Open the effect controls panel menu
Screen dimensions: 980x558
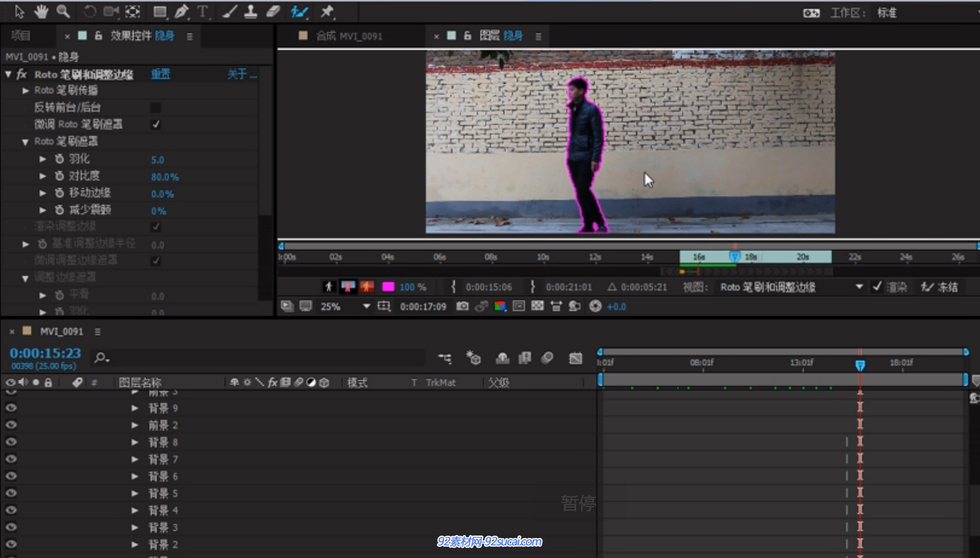pyautogui.click(x=190, y=36)
